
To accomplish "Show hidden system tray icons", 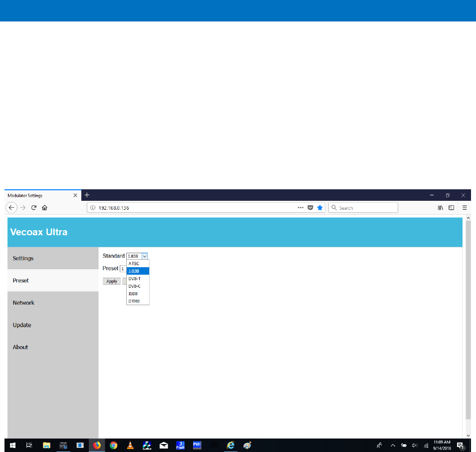I will pyautogui.click(x=393, y=446).
